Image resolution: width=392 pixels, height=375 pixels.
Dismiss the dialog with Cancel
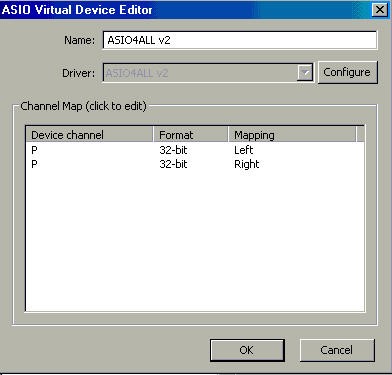[337, 350]
